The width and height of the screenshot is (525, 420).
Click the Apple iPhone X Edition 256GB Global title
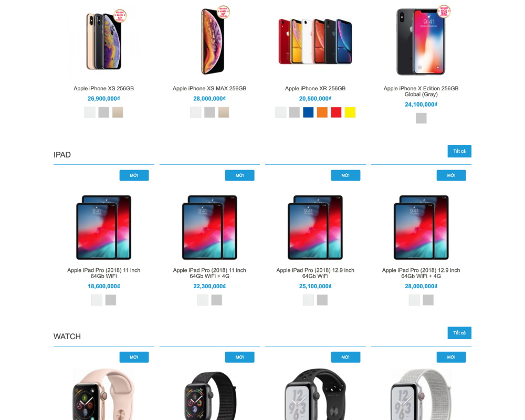(421, 91)
